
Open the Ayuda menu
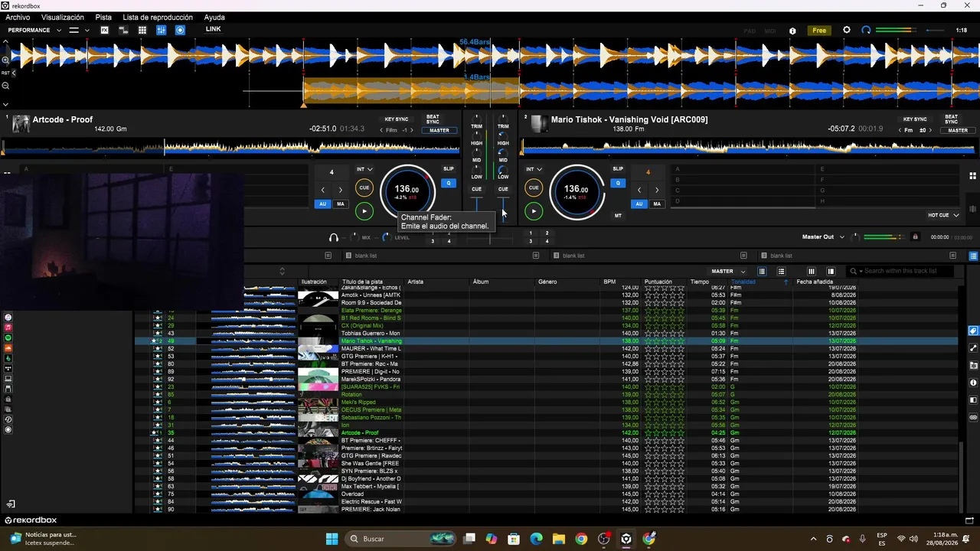tap(214, 17)
